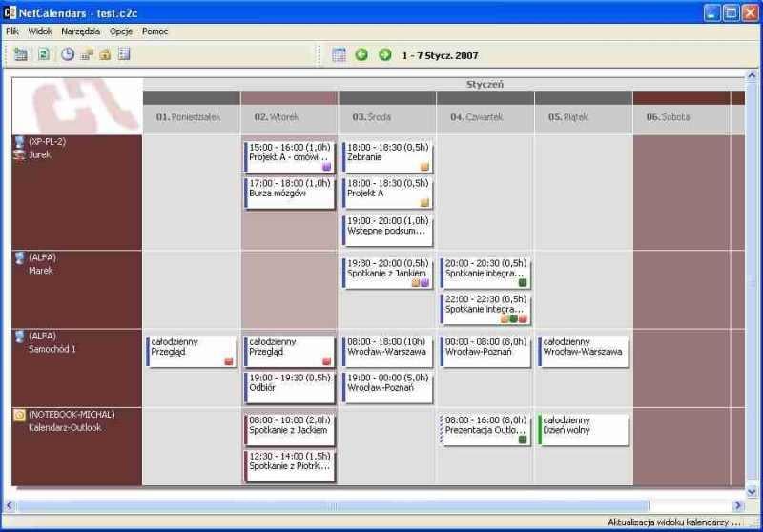
Task: Click the horizontal scrollbar right arrow
Action: pyautogui.click(x=737, y=505)
